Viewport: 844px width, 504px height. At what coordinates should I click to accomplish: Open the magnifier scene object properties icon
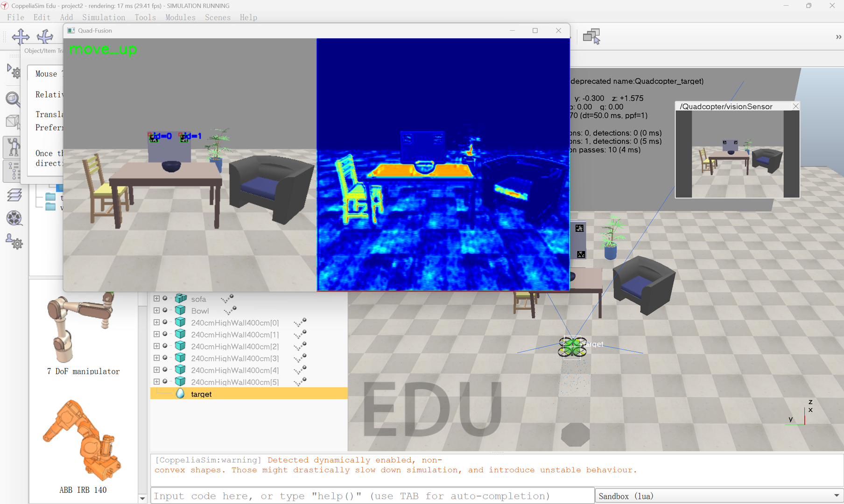13,98
